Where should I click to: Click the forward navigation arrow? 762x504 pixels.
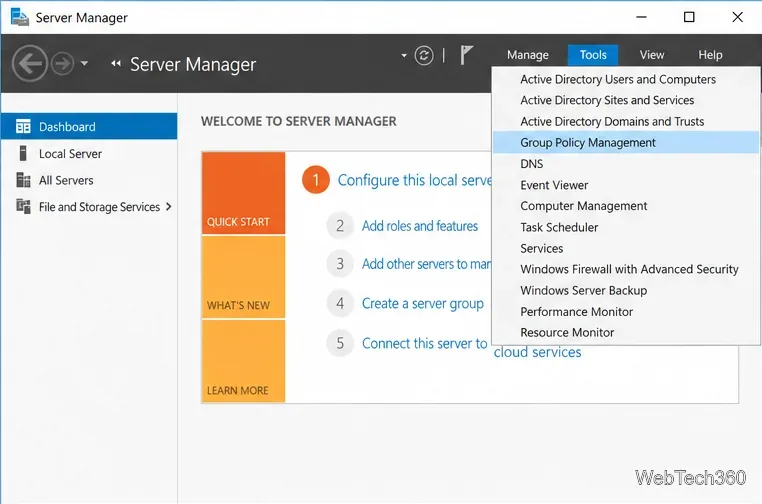click(63, 63)
